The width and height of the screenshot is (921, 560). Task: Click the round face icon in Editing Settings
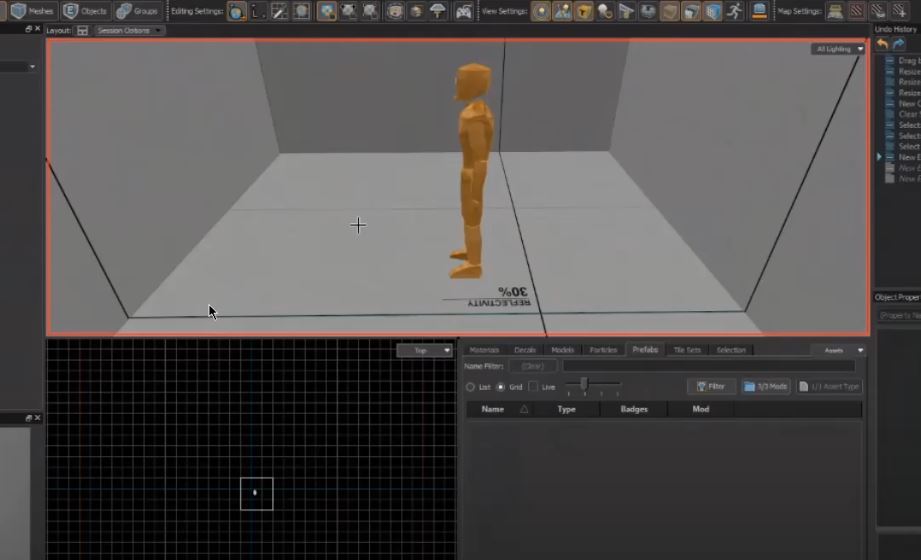click(395, 11)
